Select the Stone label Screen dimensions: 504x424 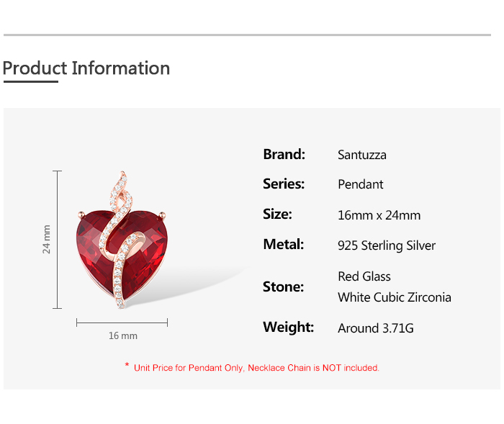(283, 287)
